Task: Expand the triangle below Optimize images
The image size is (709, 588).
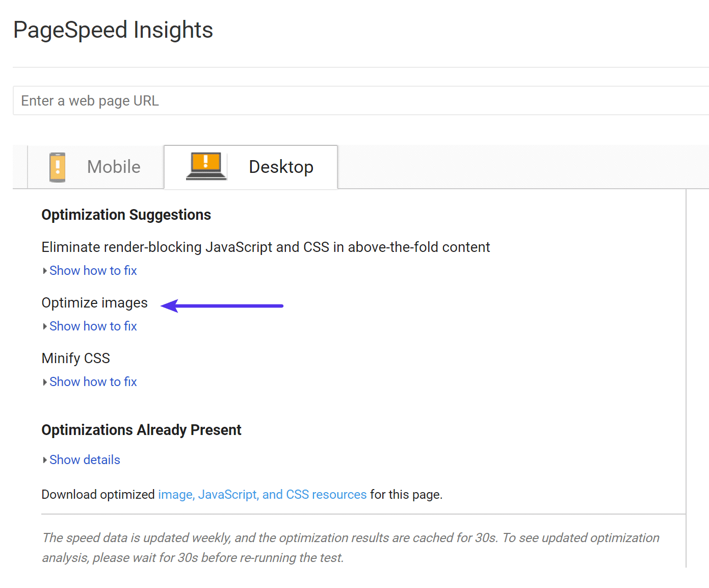Action: (45, 326)
